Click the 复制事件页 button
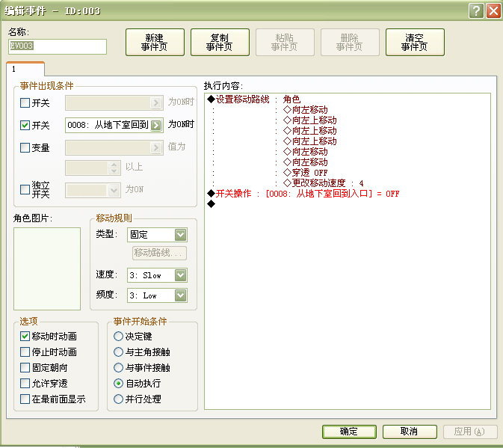503x448 pixels. pos(220,43)
